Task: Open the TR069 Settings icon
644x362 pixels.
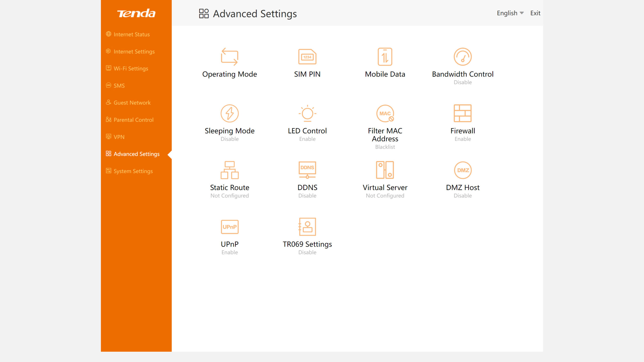Action: pos(307,227)
